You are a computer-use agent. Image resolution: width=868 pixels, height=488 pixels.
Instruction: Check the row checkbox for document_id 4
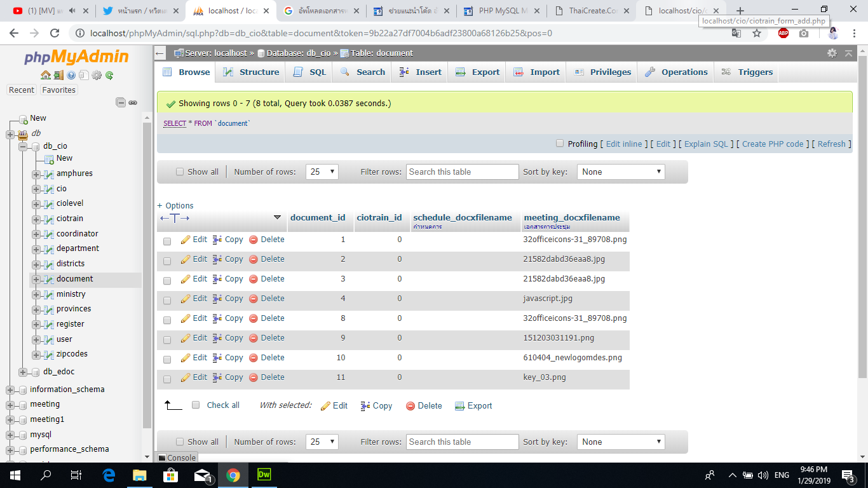click(167, 301)
